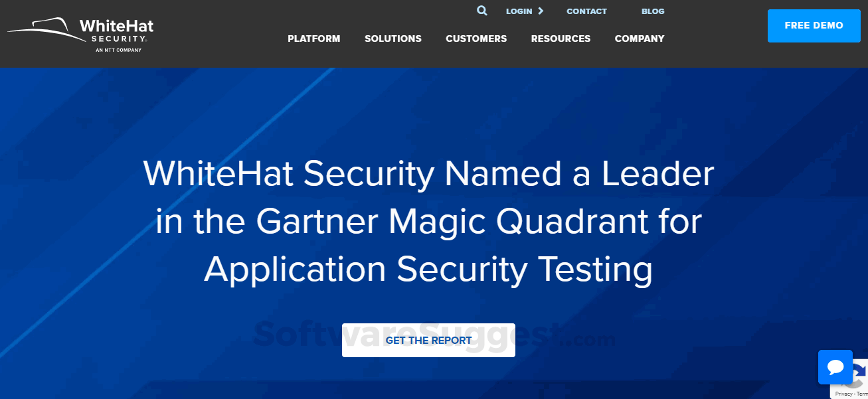Open the SOLUTIONS dropdown menu
This screenshot has width=868, height=399.
[x=392, y=39]
